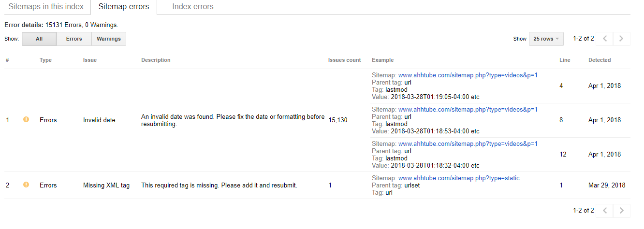
Task: Open the type=static sitemap link
Action: [459, 178]
